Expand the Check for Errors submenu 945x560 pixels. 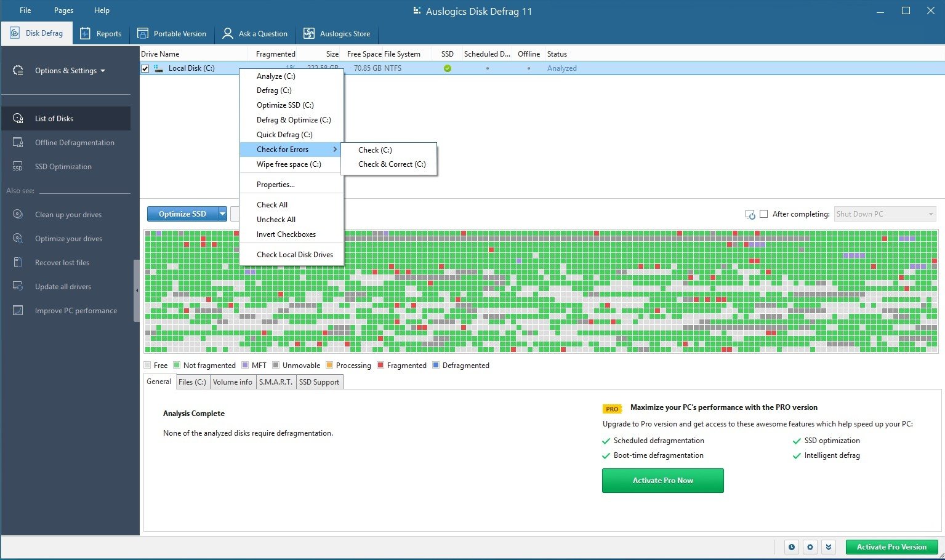point(291,150)
